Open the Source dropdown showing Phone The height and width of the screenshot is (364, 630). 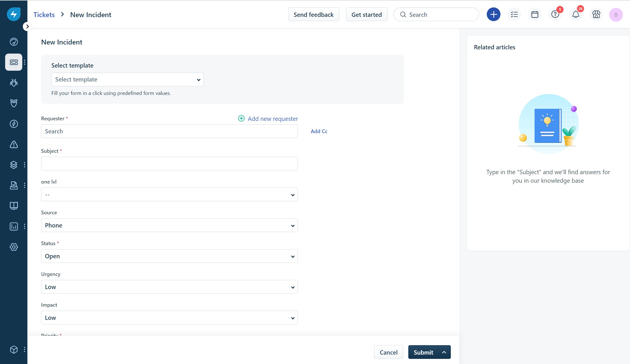(x=169, y=225)
